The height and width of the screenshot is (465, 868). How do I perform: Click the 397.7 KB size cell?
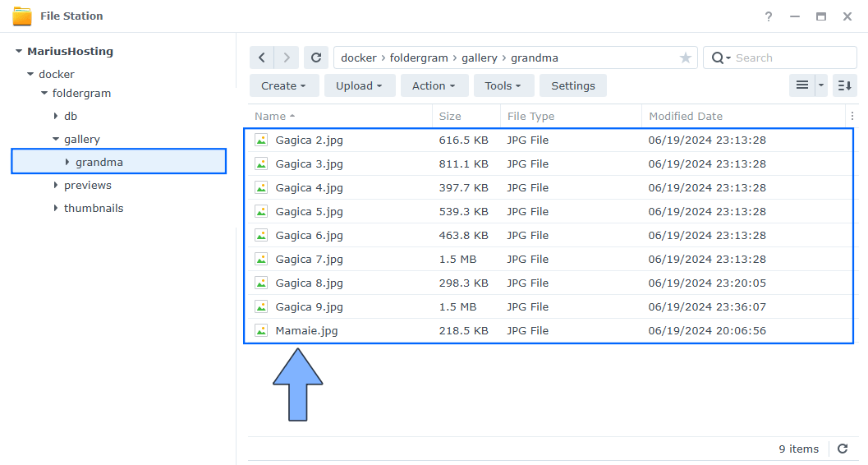[463, 187]
